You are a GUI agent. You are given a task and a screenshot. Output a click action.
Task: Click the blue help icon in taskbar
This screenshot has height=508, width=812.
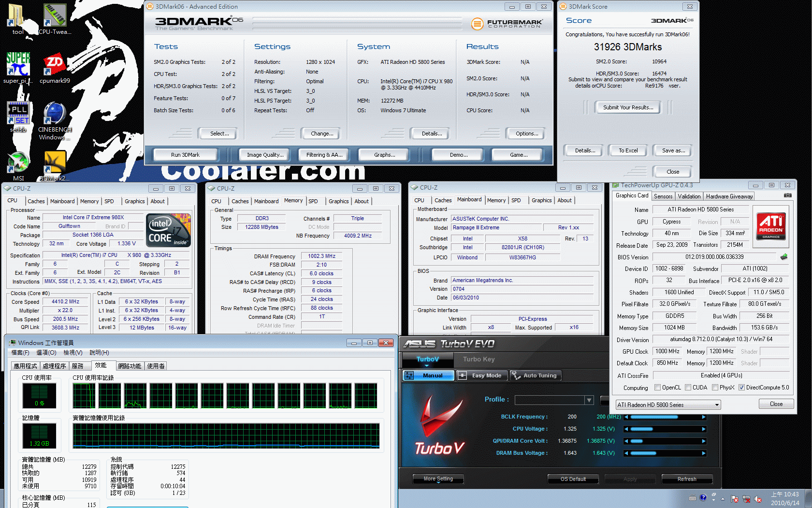703,497
